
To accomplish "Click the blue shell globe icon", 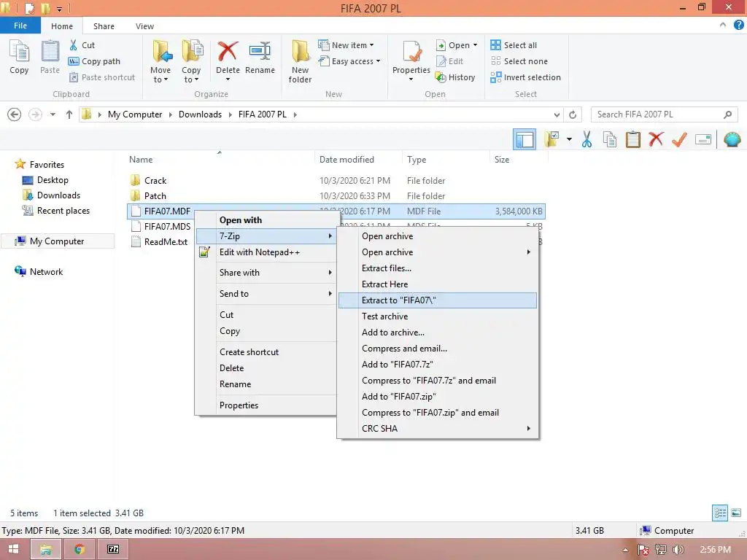I will pyautogui.click(x=732, y=139).
